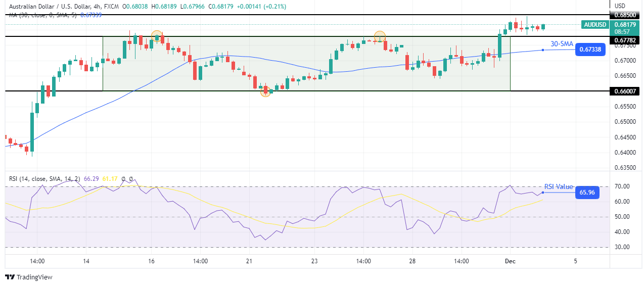This screenshot has width=644, height=286.
Task: Click the 16 date label on time axis
Action: point(152,261)
